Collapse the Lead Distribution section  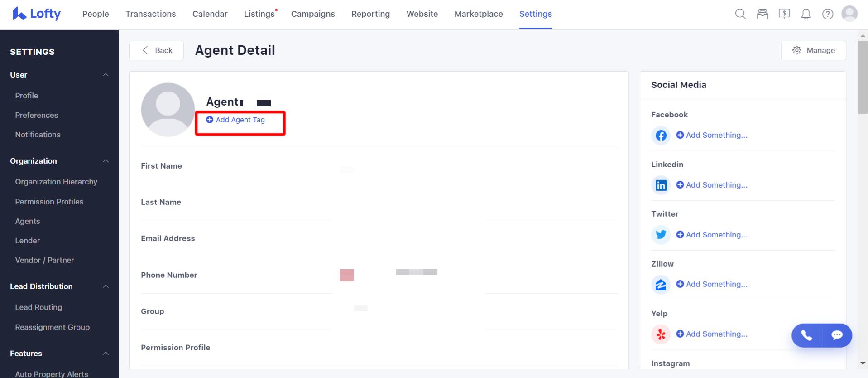coord(106,286)
